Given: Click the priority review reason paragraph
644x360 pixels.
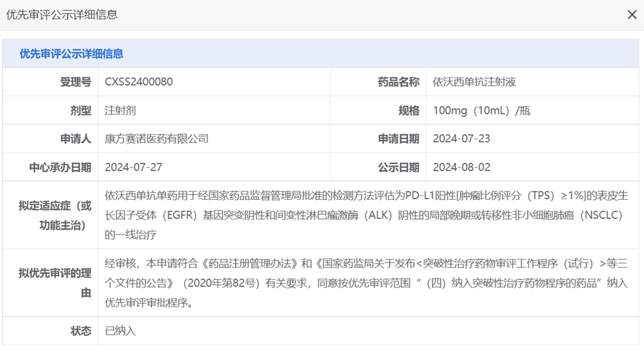Looking at the screenshot, I should coord(366,283).
